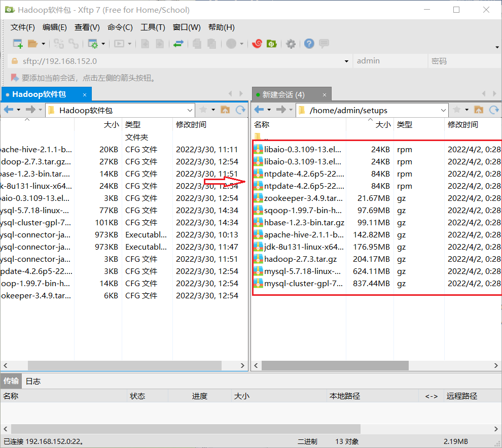502x448 pixels.
Task: Open the 帮助(H) menu
Action: click(x=221, y=27)
